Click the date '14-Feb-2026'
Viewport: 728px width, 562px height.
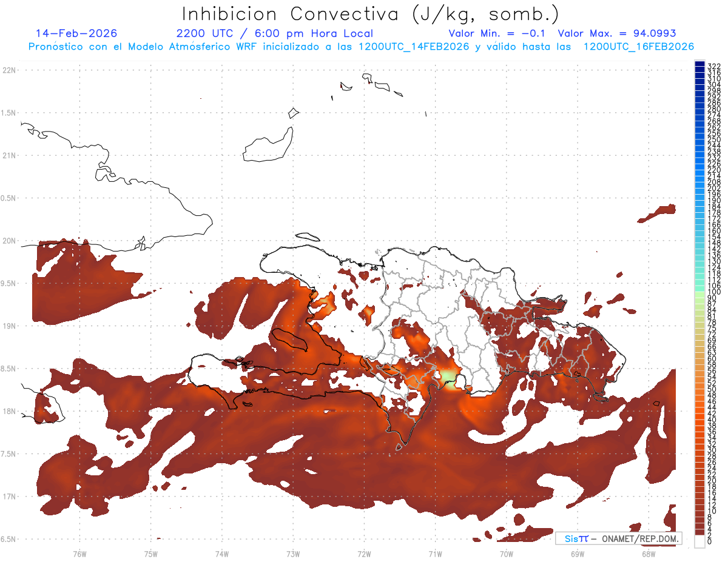(x=77, y=33)
